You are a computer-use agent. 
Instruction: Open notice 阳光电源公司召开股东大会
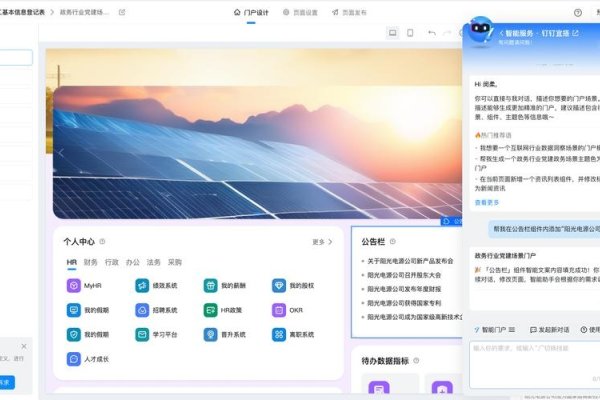[x=404, y=275]
